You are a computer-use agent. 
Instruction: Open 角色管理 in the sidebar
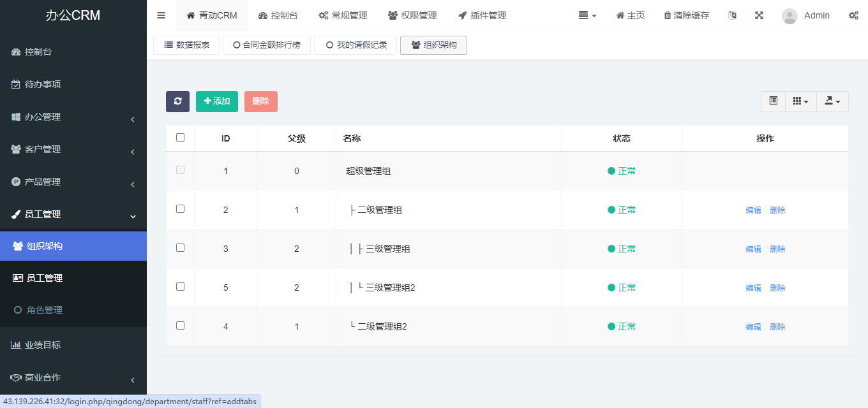pyautogui.click(x=45, y=310)
